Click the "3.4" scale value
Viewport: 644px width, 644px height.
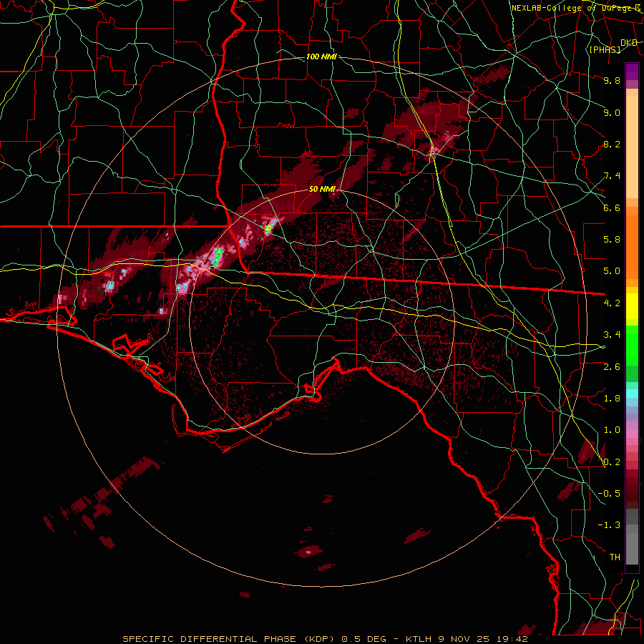coord(612,335)
